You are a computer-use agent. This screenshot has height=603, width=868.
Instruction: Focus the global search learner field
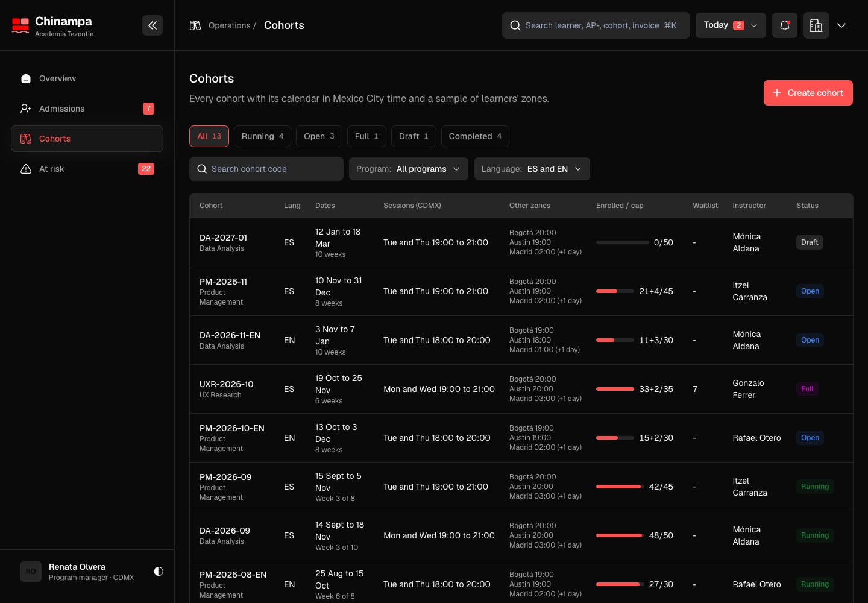pyautogui.click(x=596, y=25)
